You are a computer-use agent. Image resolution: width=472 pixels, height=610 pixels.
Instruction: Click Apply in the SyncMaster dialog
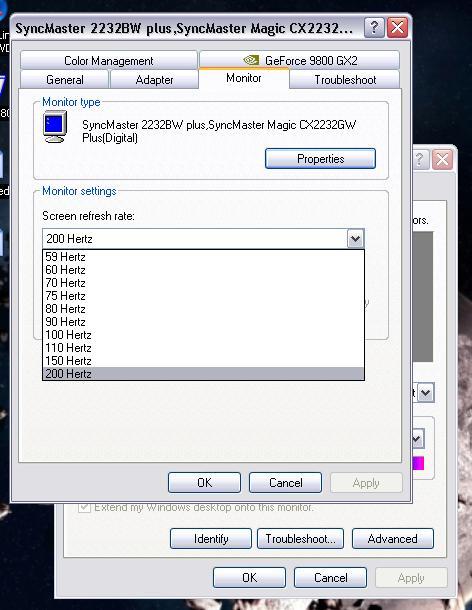[366, 483]
